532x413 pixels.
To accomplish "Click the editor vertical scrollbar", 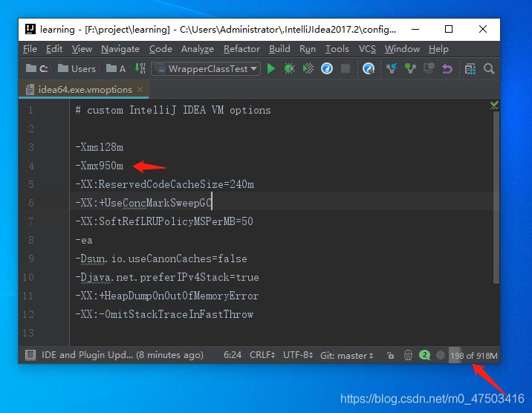I will point(496,198).
